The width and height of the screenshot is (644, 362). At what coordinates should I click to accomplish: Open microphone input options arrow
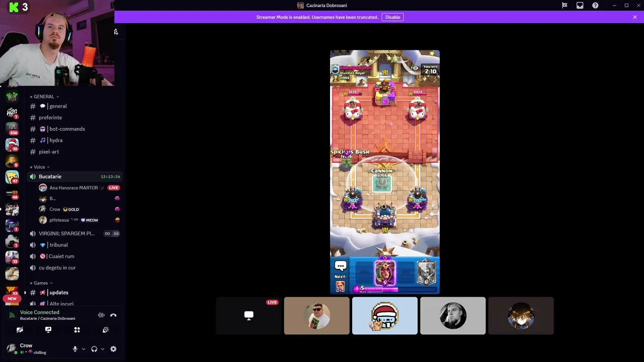[84, 349]
